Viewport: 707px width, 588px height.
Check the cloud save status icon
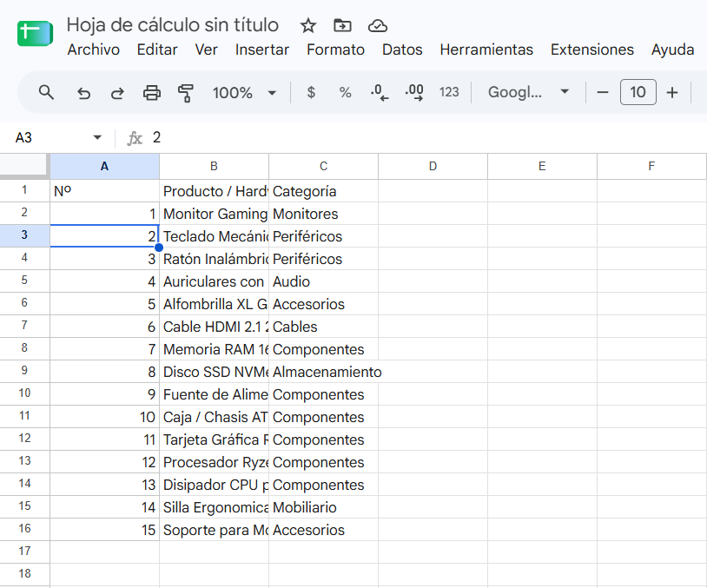click(x=378, y=26)
